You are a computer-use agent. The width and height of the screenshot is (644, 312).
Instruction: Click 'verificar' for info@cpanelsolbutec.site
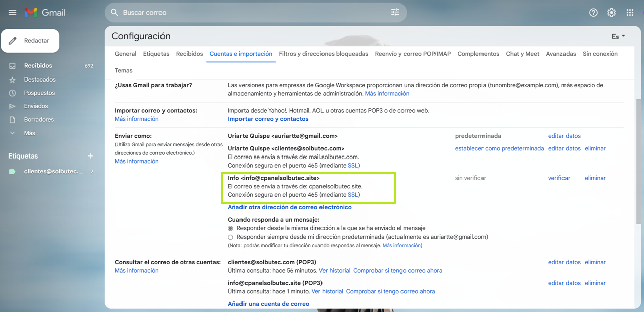[x=559, y=178]
